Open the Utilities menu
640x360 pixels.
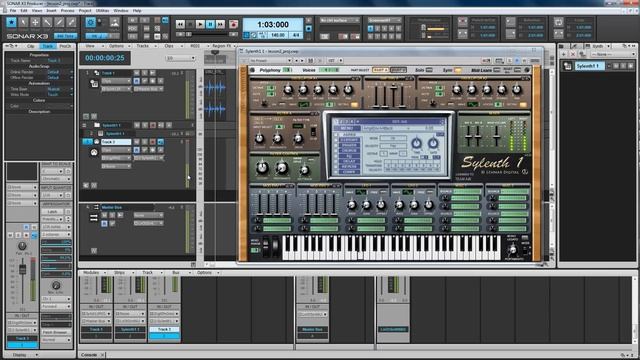coord(102,11)
